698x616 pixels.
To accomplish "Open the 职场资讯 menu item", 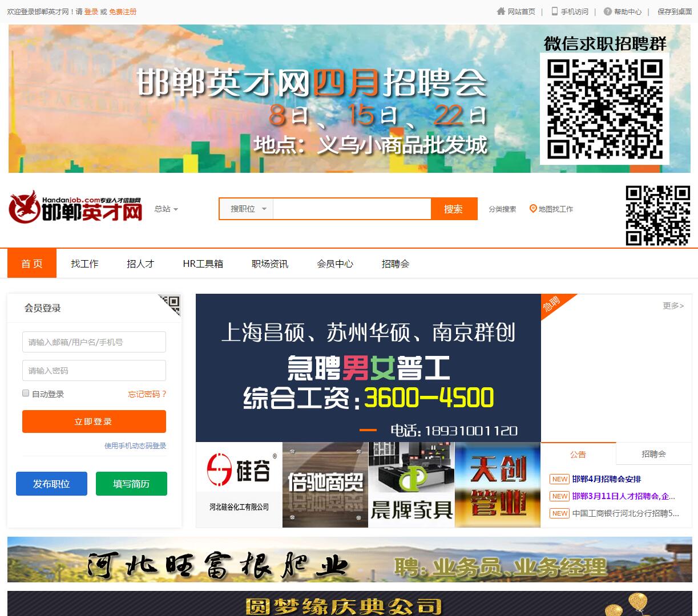I will click(x=270, y=264).
